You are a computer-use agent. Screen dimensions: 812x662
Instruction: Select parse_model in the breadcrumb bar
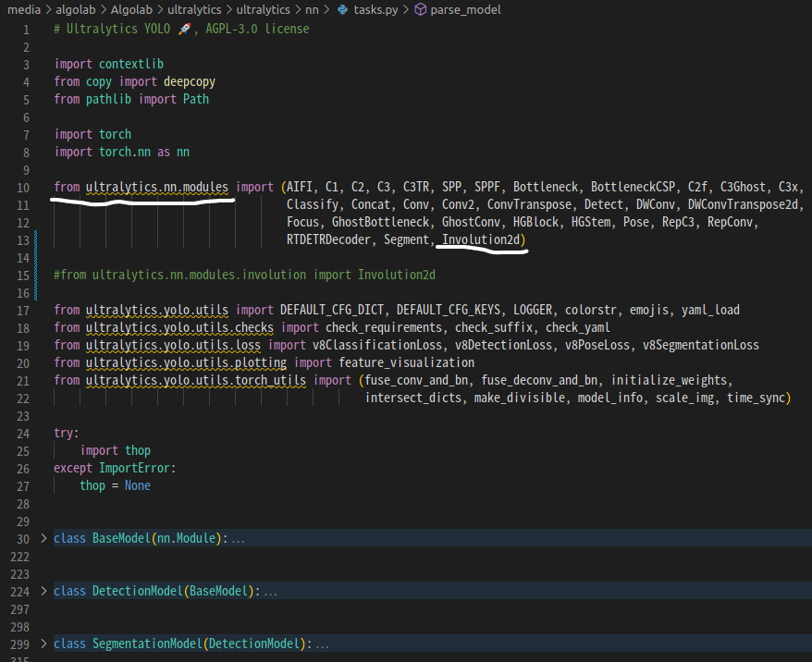(x=467, y=10)
